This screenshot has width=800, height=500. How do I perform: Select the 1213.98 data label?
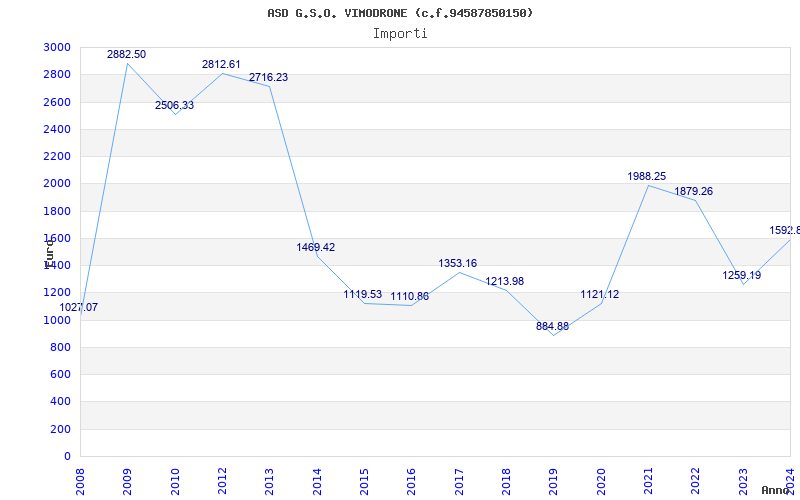click(505, 282)
